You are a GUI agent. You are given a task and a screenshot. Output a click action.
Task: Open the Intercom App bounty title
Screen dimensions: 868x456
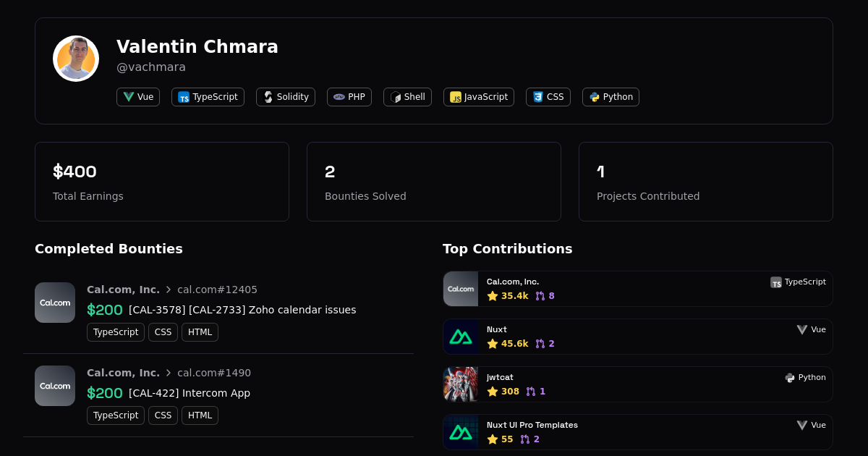pos(190,393)
